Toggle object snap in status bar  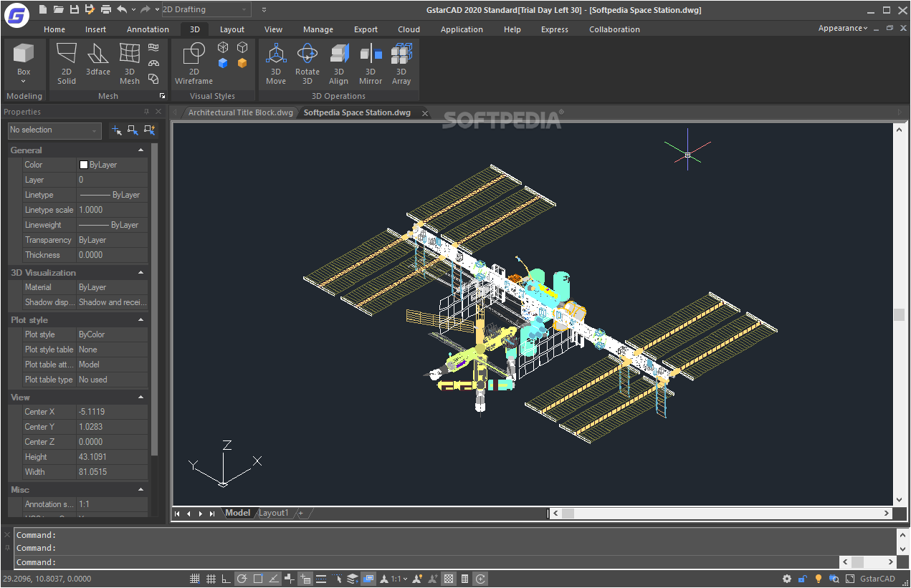point(258,579)
